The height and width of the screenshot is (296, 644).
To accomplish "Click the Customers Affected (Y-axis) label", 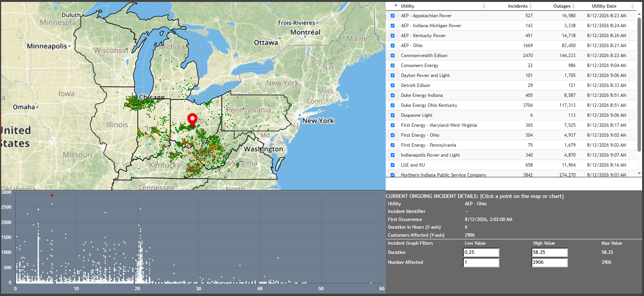I will coord(416,235).
